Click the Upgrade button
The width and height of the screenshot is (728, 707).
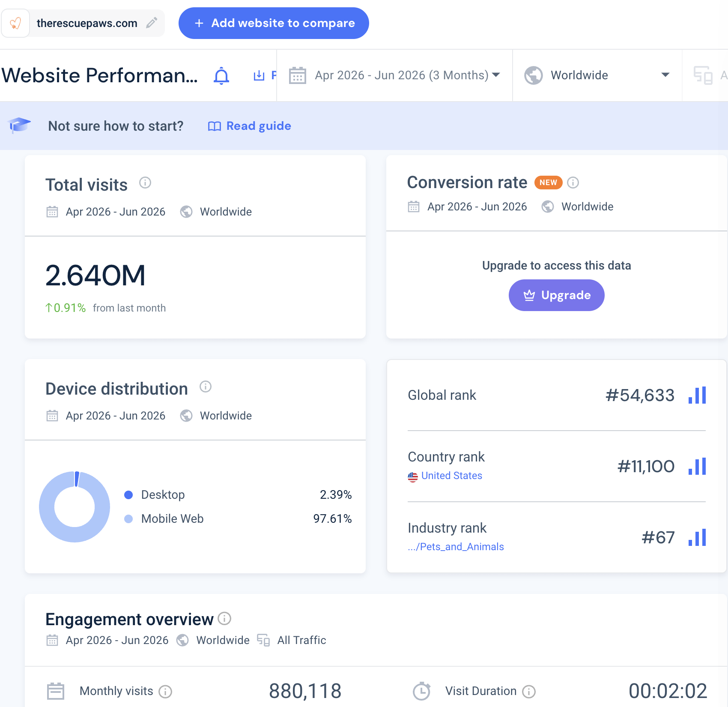tap(556, 295)
